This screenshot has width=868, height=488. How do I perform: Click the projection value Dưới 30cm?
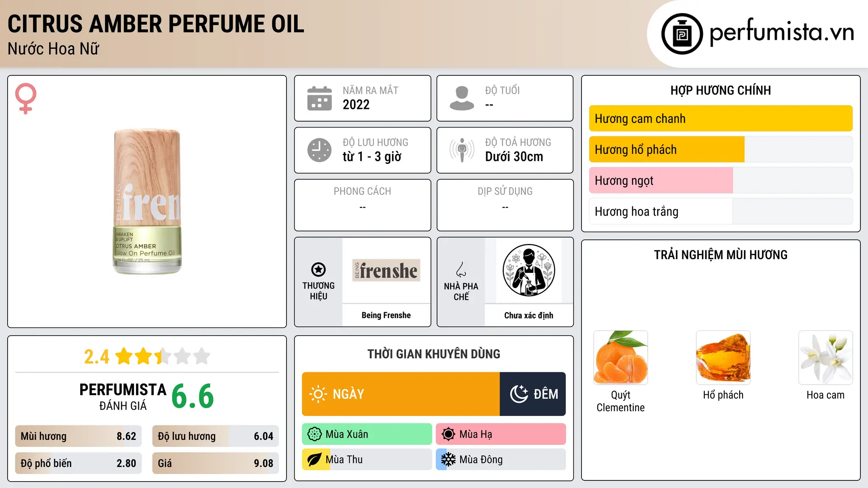pyautogui.click(x=514, y=157)
